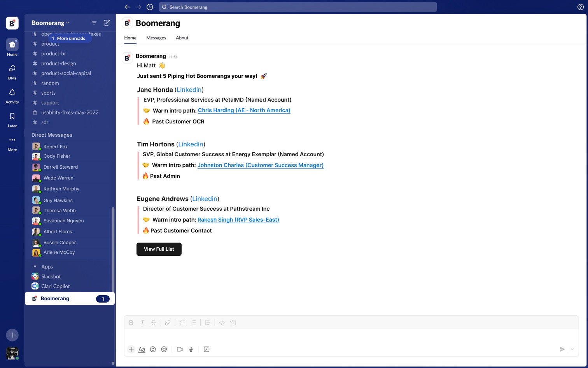
Task: Click the Search Boomerang field
Action: coord(298,7)
